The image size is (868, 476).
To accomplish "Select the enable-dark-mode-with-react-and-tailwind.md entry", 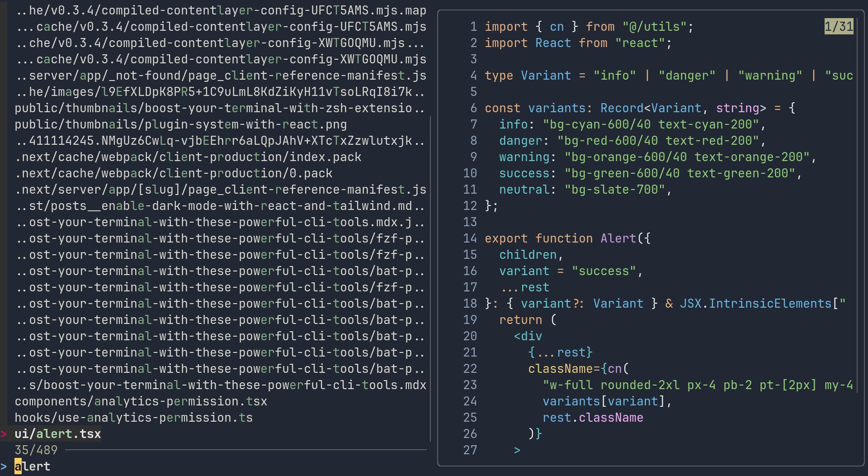I will tap(220, 206).
